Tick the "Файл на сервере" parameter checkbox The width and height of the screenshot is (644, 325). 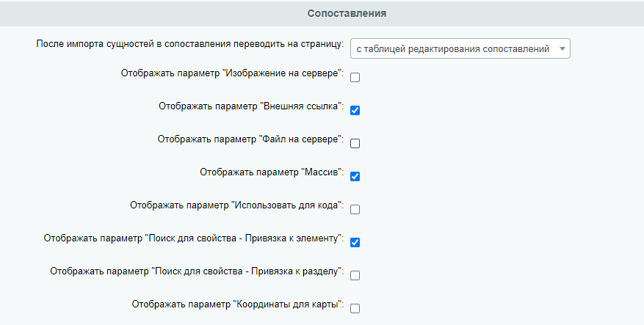pos(355,143)
